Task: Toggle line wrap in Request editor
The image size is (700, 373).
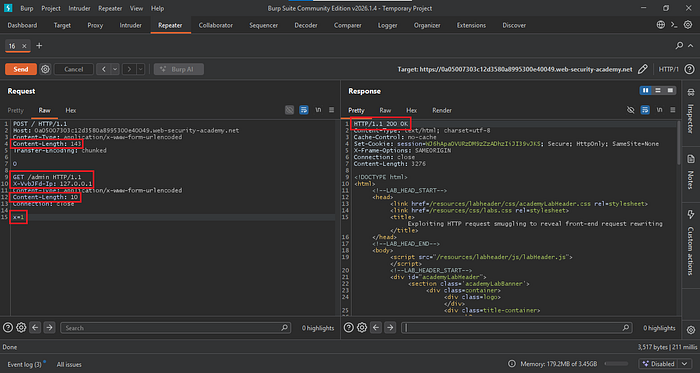Action: coord(304,110)
